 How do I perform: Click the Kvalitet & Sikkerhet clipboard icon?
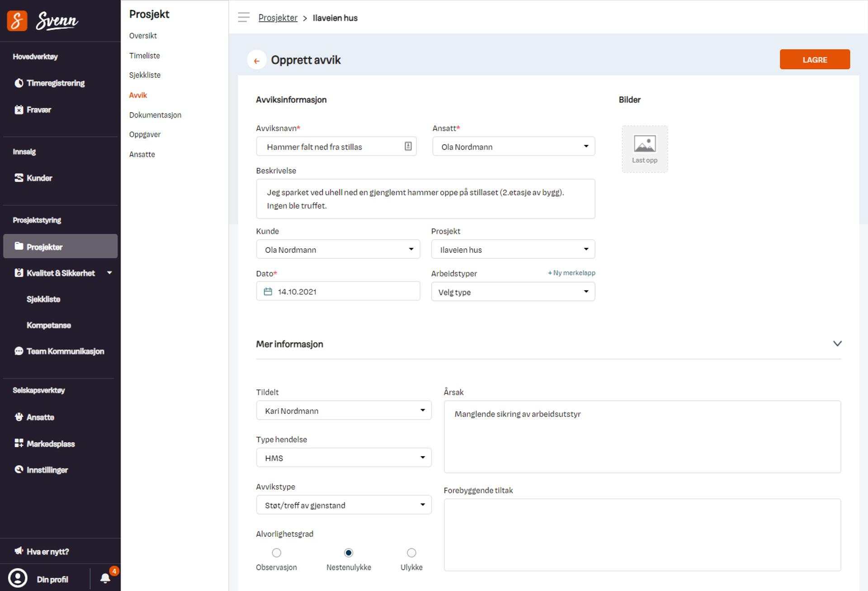pos(19,273)
